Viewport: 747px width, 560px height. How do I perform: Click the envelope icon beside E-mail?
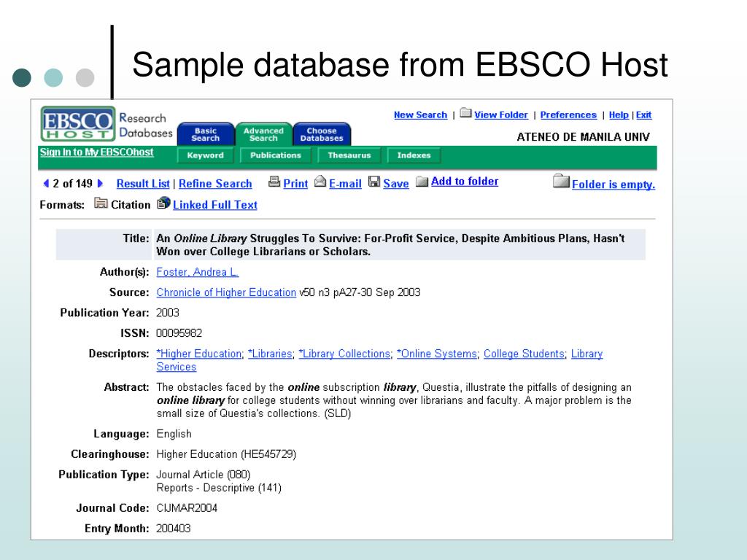[321, 182]
